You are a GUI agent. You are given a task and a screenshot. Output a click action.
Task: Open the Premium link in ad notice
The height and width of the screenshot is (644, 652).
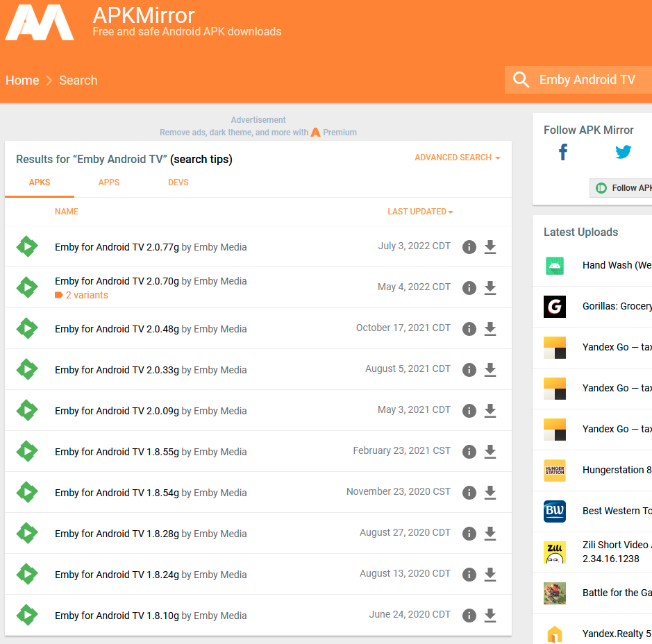point(334,132)
